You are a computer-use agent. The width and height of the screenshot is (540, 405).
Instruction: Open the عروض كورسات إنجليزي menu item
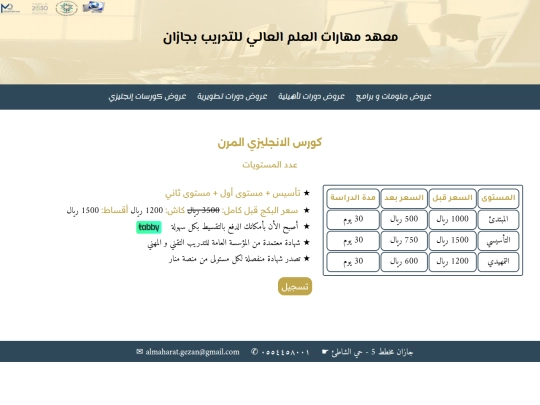147,96
